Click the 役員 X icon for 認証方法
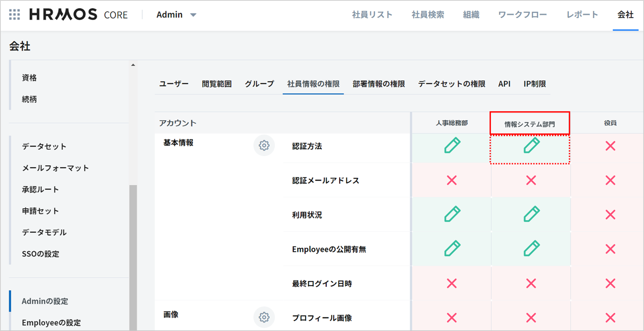 pos(610,146)
